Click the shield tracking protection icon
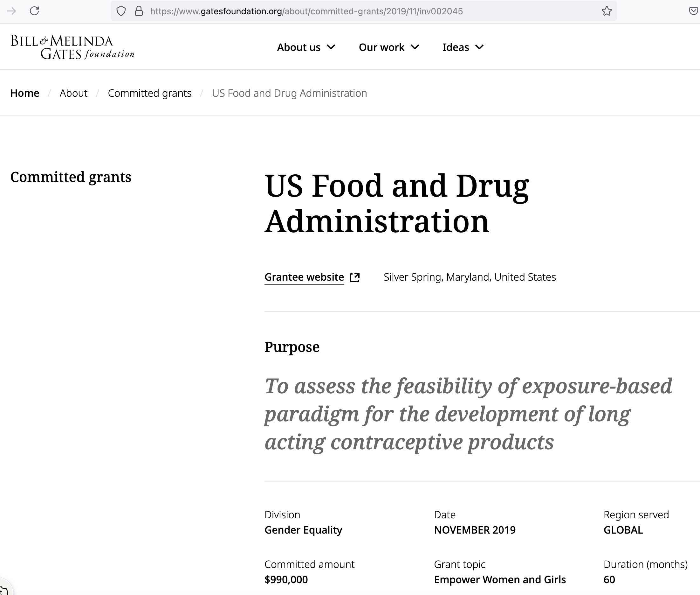 [121, 11]
